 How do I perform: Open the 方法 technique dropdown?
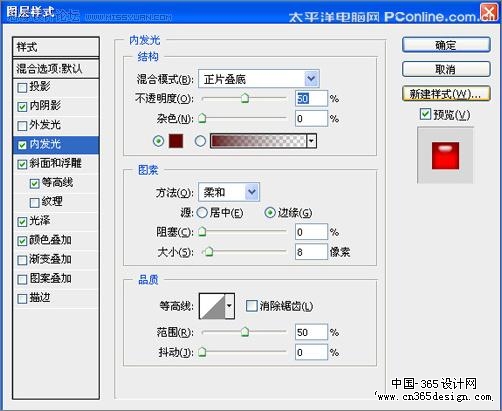click(229, 192)
